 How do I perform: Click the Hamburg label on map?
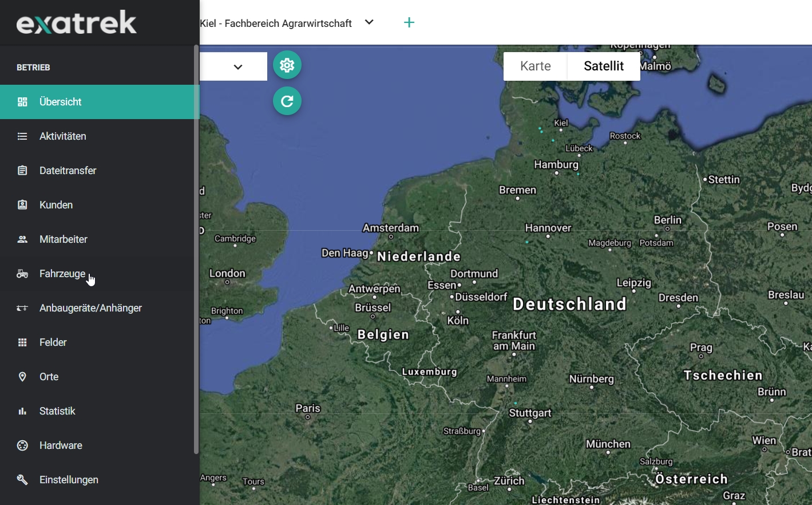click(x=556, y=165)
